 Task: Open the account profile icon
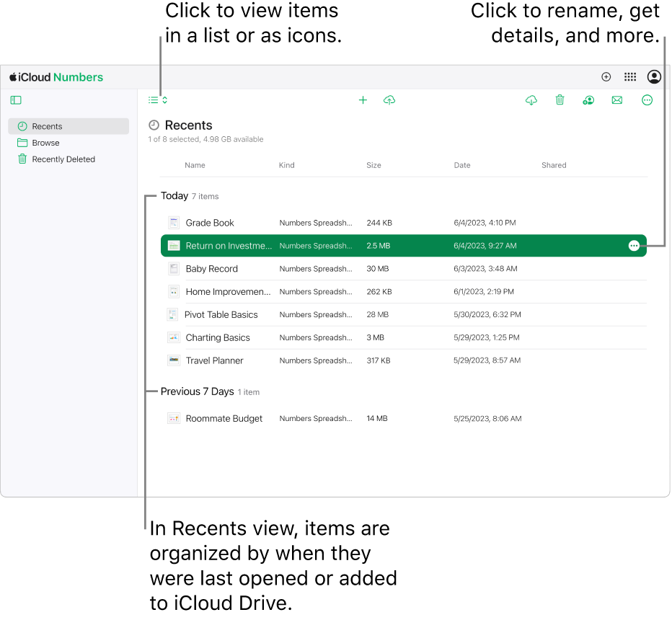pos(654,76)
